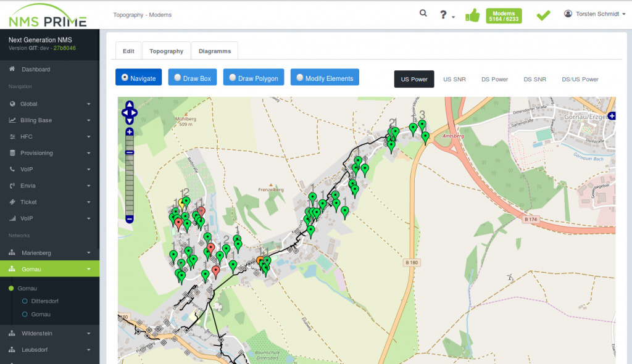Image resolution: width=632 pixels, height=364 pixels.
Task: Click the Modems 5164 / 6233 badge
Action: [504, 16]
